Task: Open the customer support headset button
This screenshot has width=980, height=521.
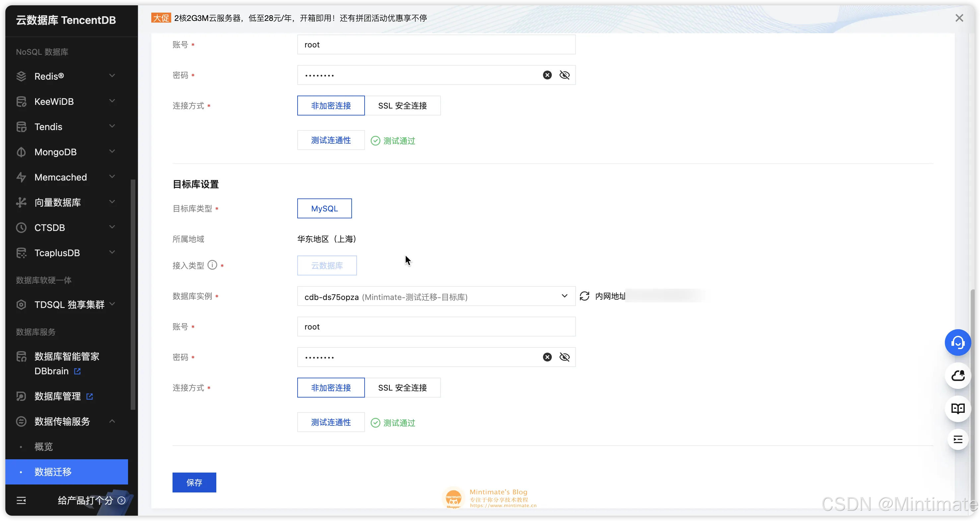Action: tap(957, 342)
